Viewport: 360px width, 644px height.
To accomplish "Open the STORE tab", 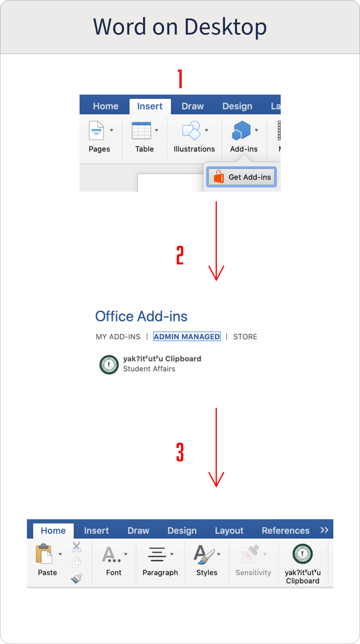I will [x=245, y=337].
